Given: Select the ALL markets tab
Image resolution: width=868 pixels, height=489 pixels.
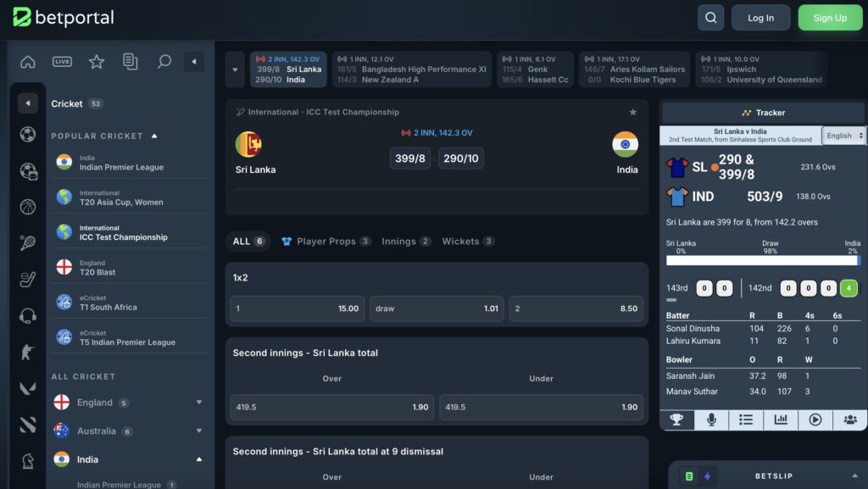Looking at the screenshot, I should (x=248, y=242).
